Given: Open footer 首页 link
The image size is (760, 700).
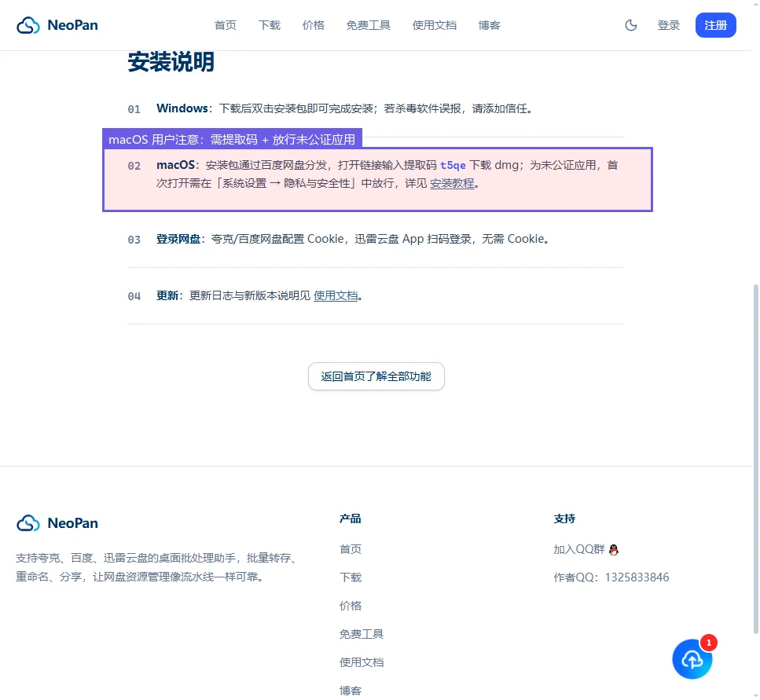Looking at the screenshot, I should (x=351, y=549).
